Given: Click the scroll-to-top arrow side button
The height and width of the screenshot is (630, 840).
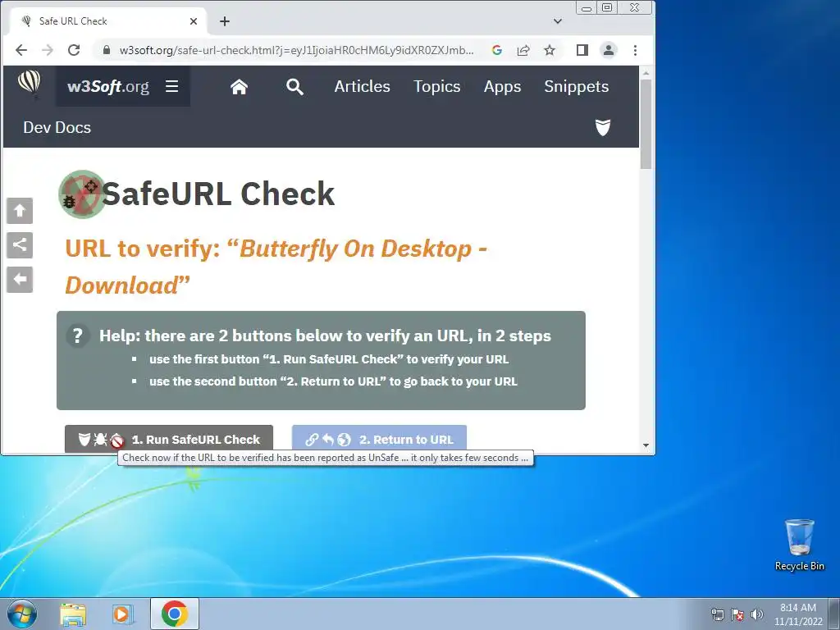Looking at the screenshot, I should (x=20, y=211).
